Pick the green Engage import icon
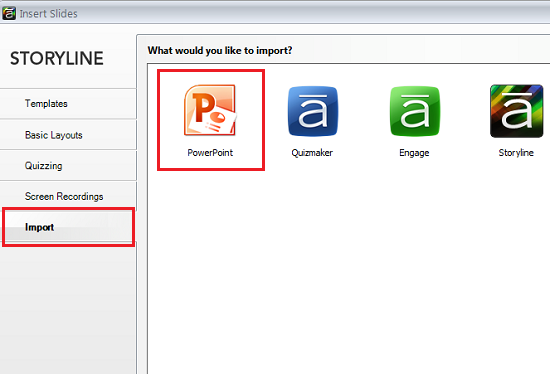 pos(415,111)
